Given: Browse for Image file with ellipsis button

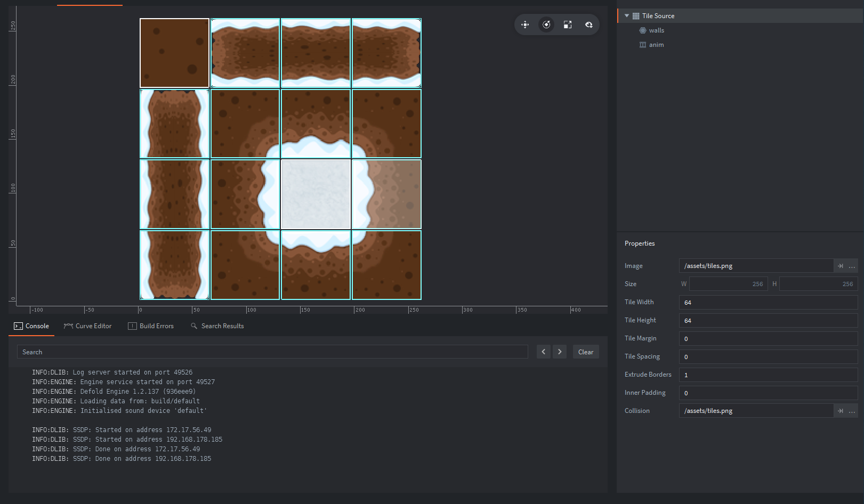Looking at the screenshot, I should [852, 266].
